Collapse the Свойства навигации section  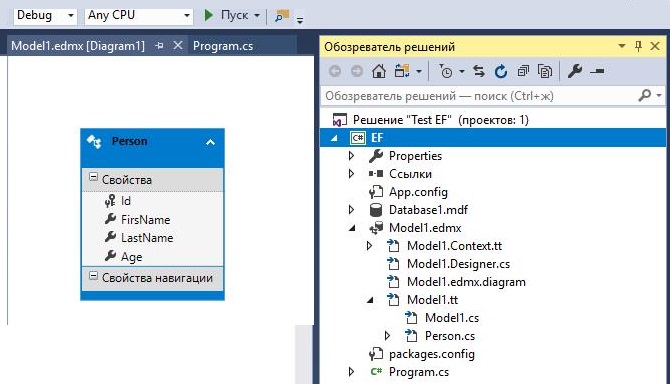tap(93, 276)
